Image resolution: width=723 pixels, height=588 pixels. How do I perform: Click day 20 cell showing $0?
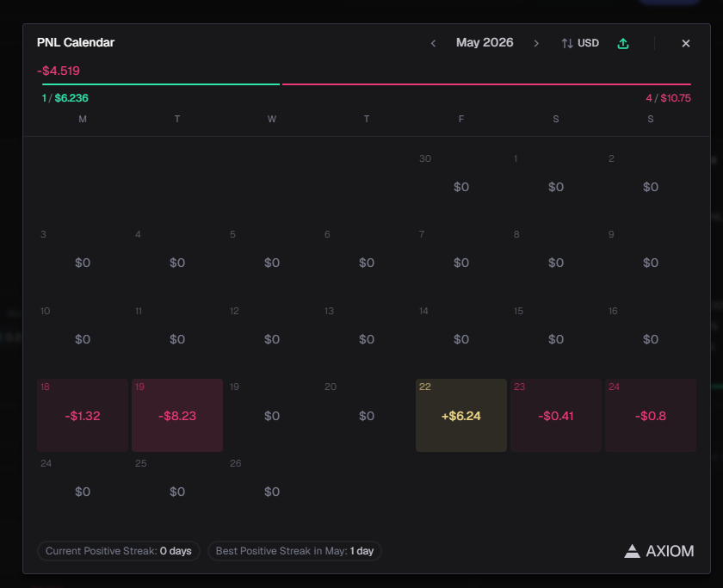(x=367, y=415)
